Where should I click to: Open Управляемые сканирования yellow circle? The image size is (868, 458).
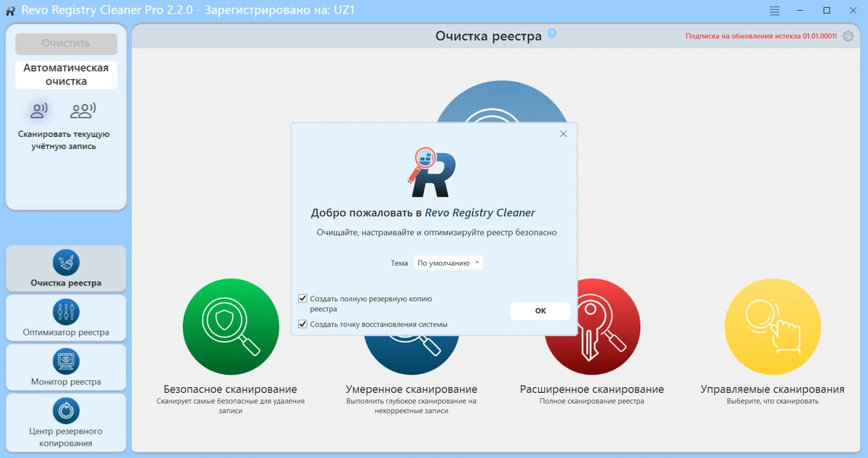click(x=773, y=326)
